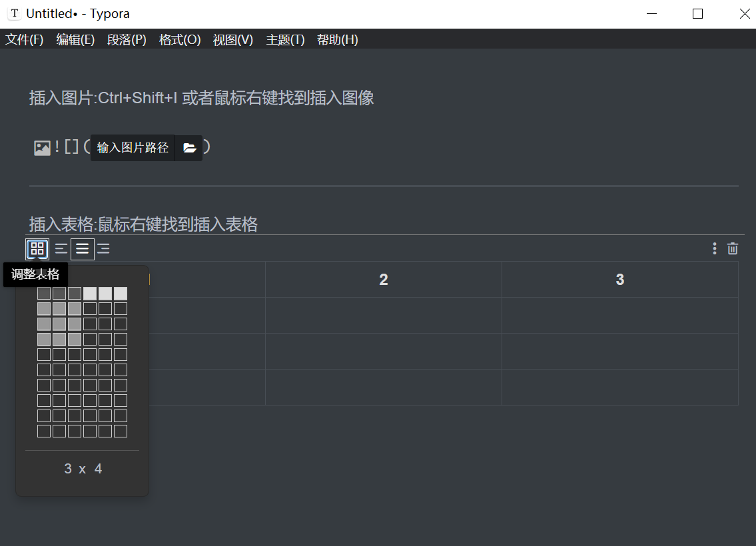This screenshot has height=546, width=756.
Task: Delete the table with trash icon
Action: click(x=733, y=248)
